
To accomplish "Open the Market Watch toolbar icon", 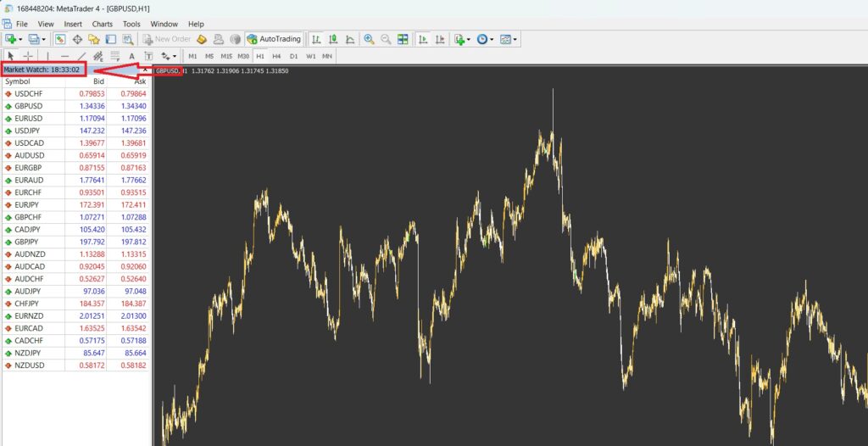I will (60, 39).
